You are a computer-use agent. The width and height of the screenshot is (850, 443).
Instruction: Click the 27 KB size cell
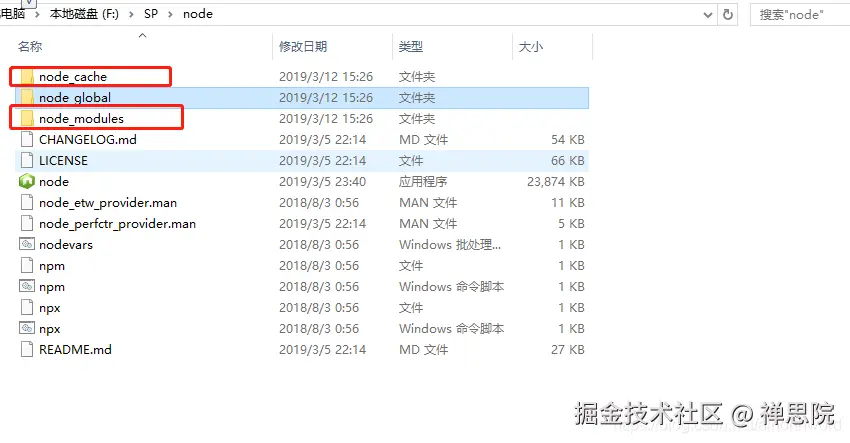(568, 350)
